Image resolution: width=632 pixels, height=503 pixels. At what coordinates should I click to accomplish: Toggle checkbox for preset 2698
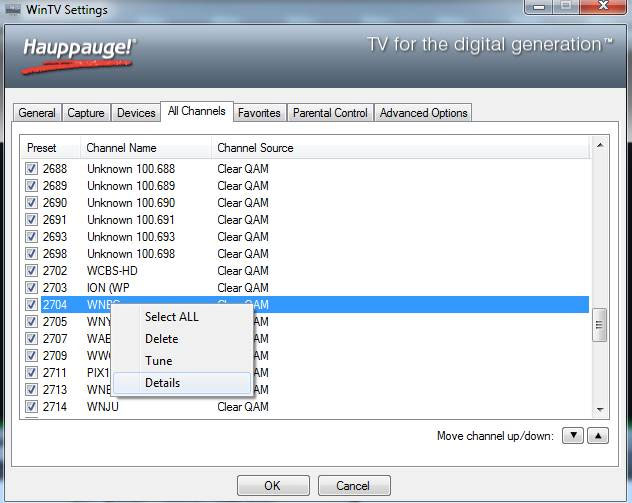(x=32, y=254)
